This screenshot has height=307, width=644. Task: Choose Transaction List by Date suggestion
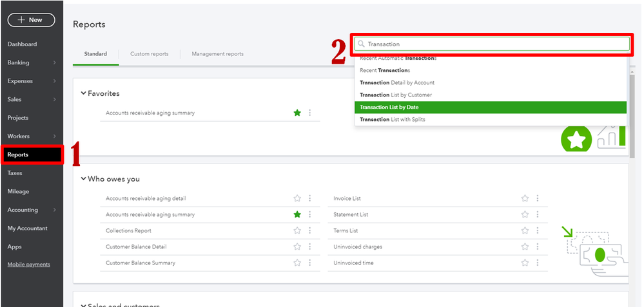point(491,107)
